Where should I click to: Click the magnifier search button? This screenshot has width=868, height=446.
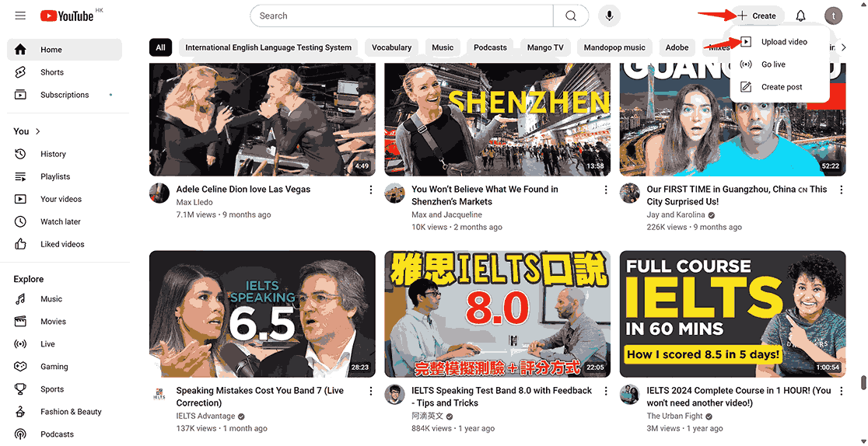pos(571,16)
